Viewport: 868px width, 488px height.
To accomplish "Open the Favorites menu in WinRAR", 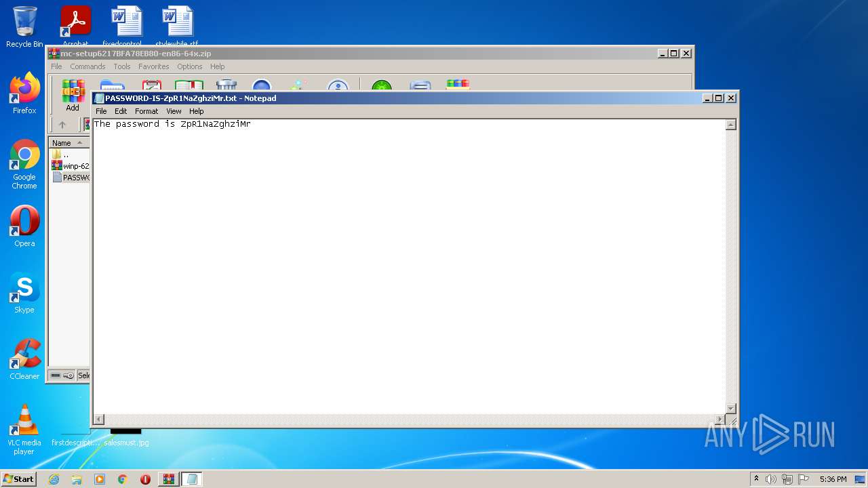I will click(154, 66).
